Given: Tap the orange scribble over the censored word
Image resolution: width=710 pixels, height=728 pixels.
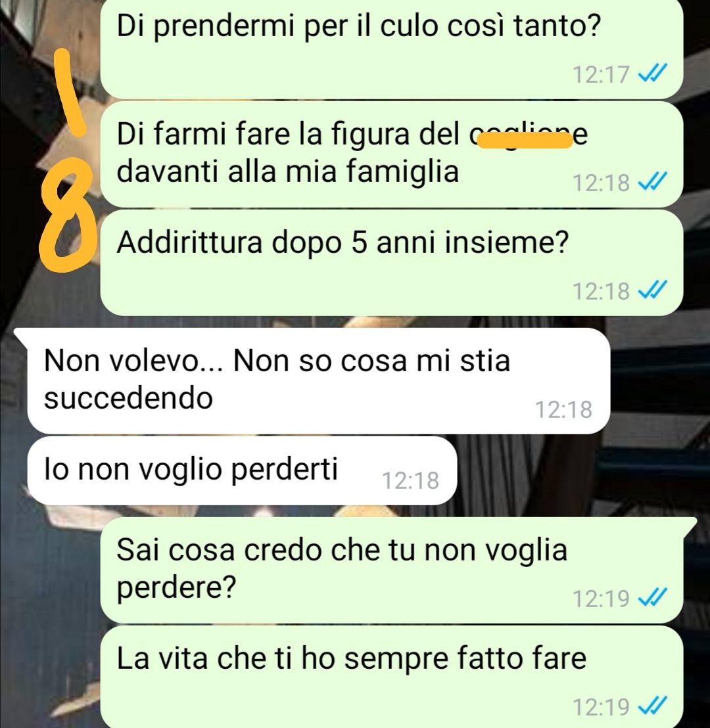Looking at the screenshot, I should pos(525,140).
